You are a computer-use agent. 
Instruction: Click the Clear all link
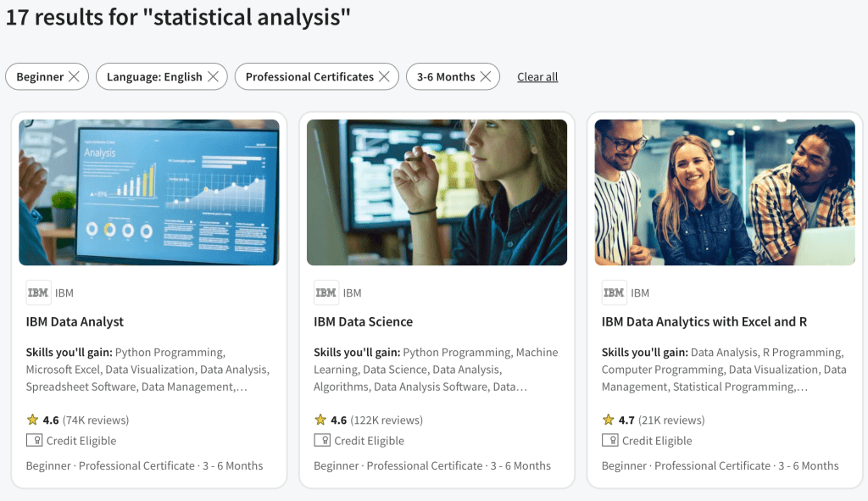[537, 77]
